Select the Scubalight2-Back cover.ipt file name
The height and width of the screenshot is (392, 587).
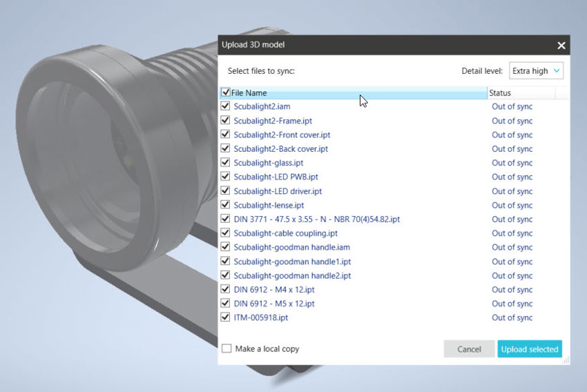[281, 149]
